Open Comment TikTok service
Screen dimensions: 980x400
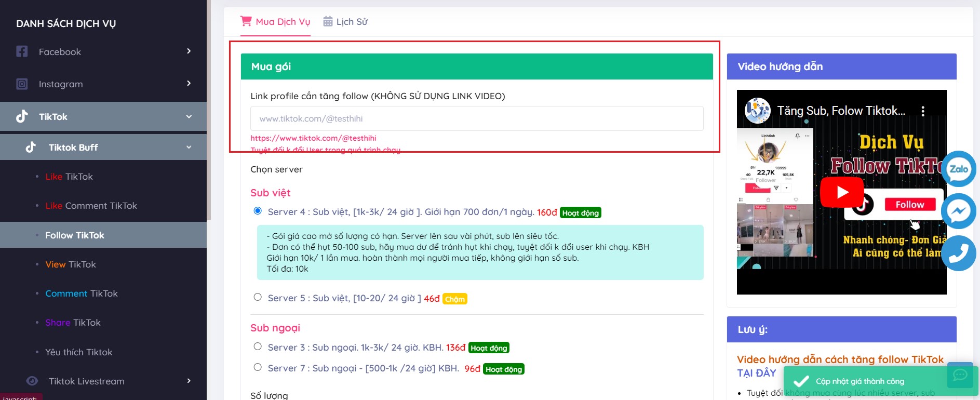point(82,294)
